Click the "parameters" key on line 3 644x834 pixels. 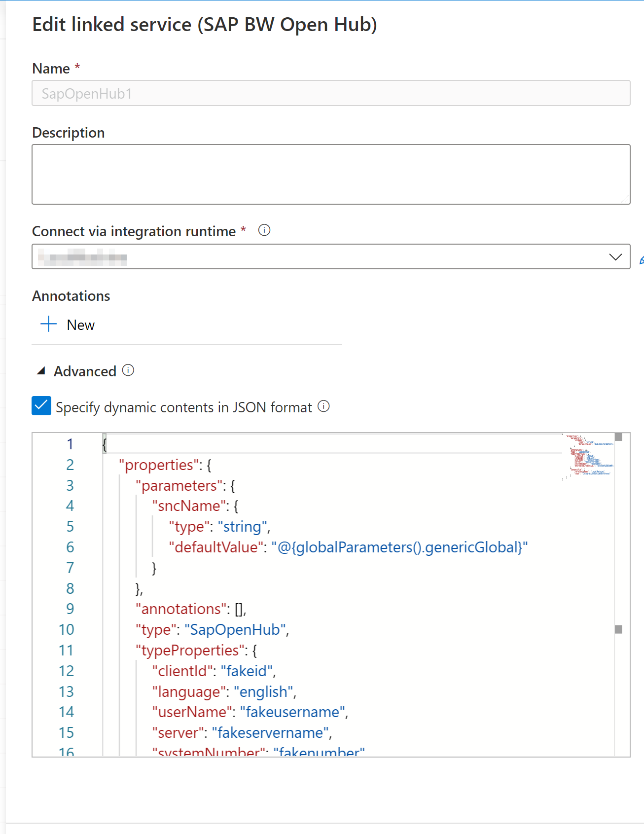[x=179, y=486]
